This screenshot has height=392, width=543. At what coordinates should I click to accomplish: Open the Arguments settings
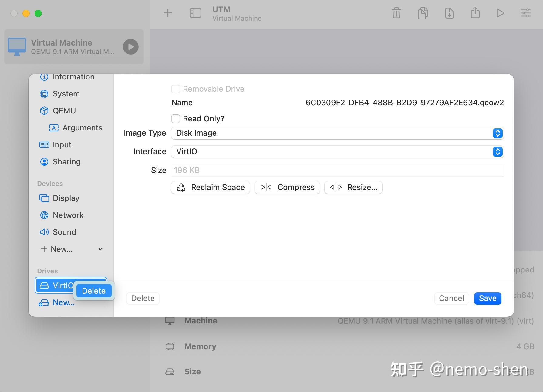click(82, 128)
